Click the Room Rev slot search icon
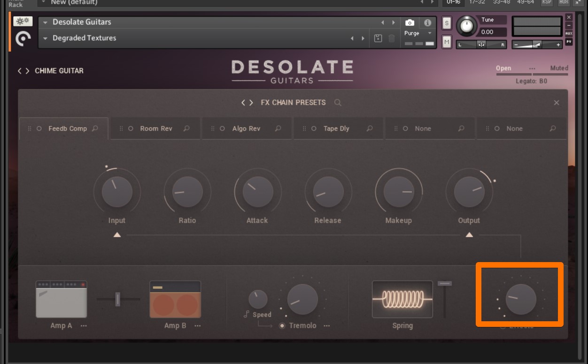Screen dimensions: 588x364 pos(186,128)
